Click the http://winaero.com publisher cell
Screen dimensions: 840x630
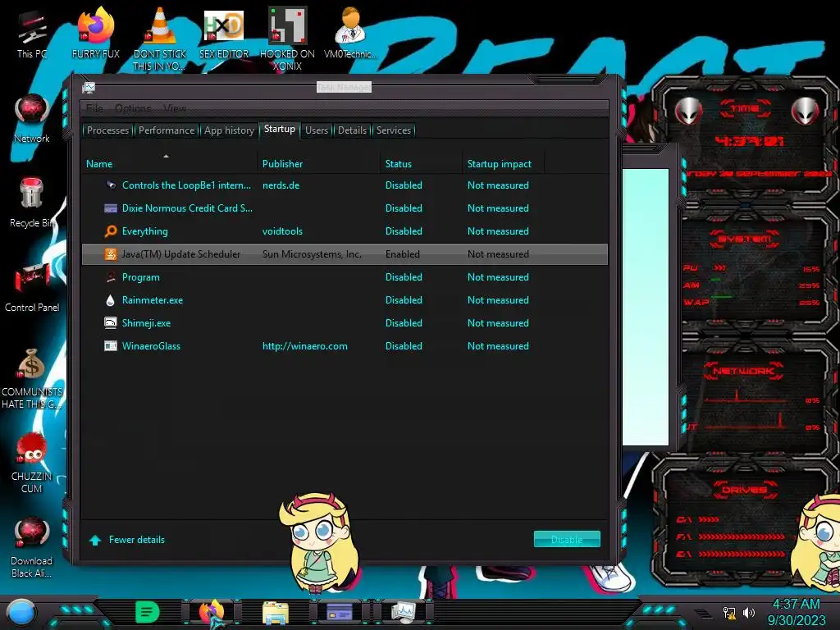coord(305,346)
